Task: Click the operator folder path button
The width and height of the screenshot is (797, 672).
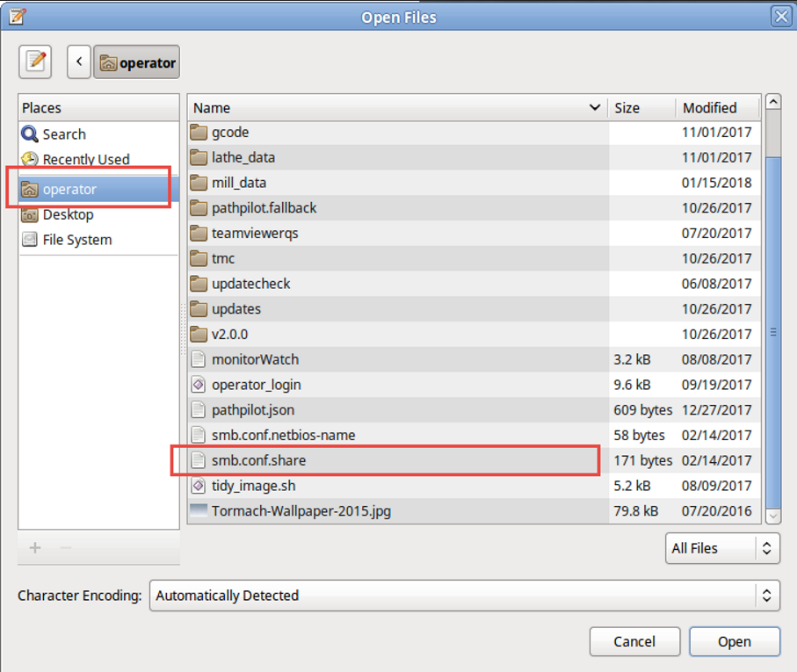Action: (x=137, y=62)
